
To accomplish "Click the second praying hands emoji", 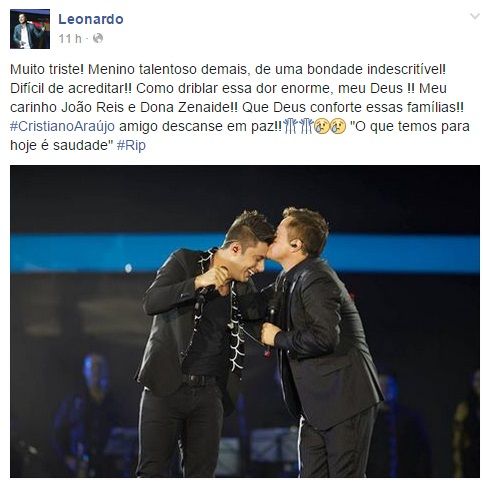I will [305, 127].
